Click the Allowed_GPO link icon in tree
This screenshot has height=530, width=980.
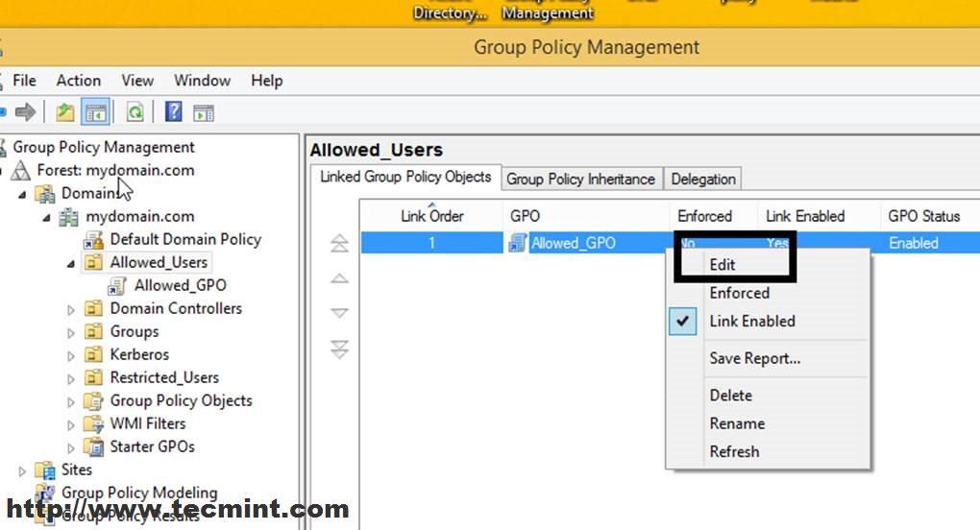[117, 286]
